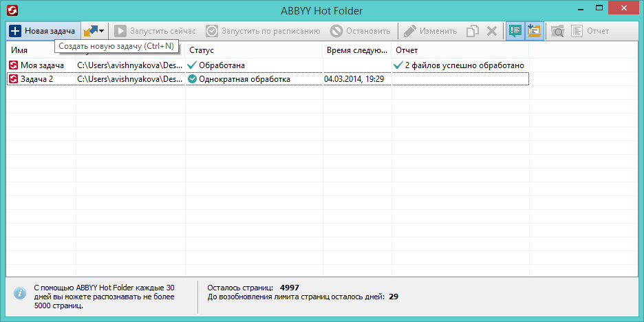Click the blue info icon in status bar
The height and width of the screenshot is (322, 644).
[20, 293]
